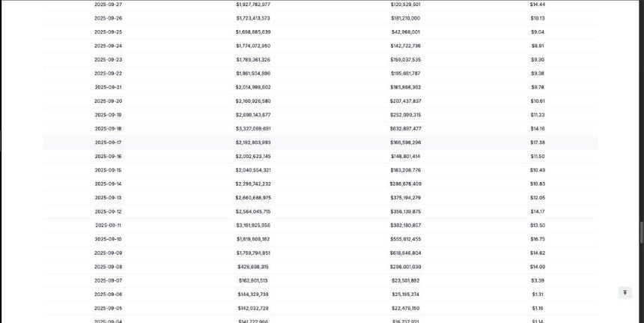This screenshot has width=644, height=323.
Task: Click the $8.91 price on 2025-09-24
Action: pos(538,46)
